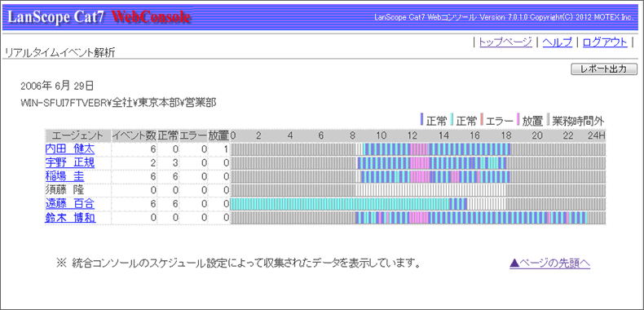
Task: Click the 放置 legend pink swatch
Action: coord(518,120)
